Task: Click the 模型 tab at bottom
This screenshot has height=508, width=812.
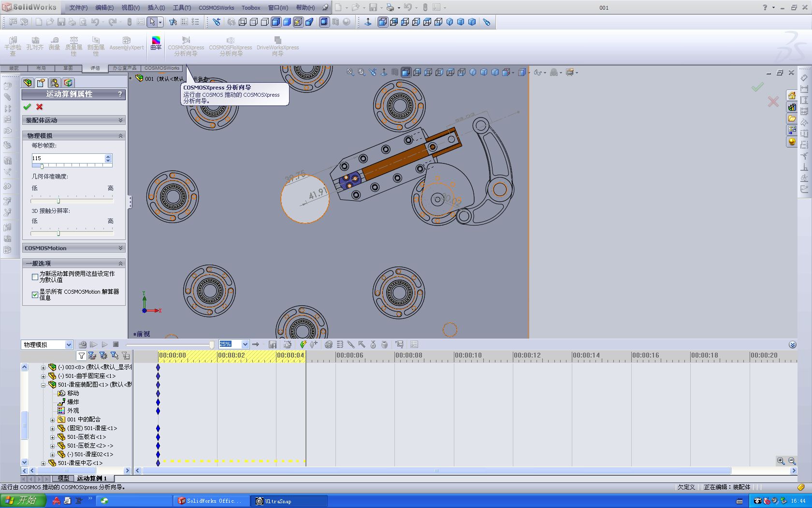Action: 63,478
